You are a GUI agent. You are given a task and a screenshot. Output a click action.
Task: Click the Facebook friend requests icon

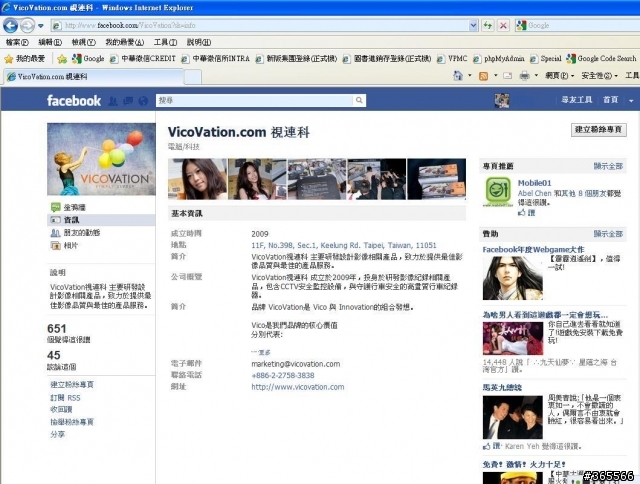click(x=113, y=101)
